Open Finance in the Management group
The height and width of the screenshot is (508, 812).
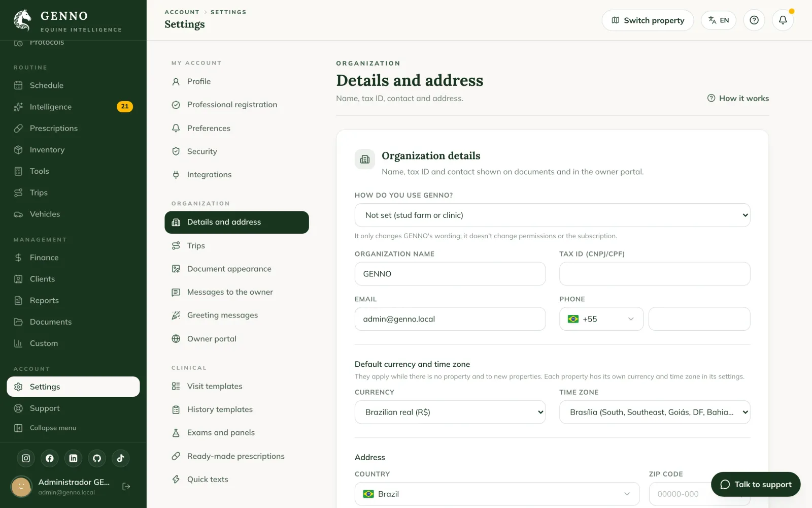point(73,258)
